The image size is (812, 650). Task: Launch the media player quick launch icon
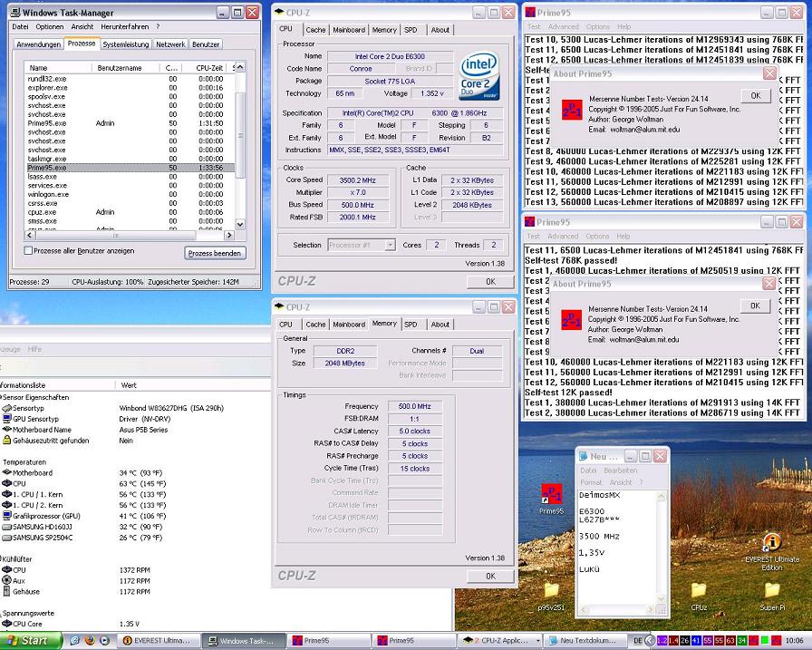click(x=104, y=641)
